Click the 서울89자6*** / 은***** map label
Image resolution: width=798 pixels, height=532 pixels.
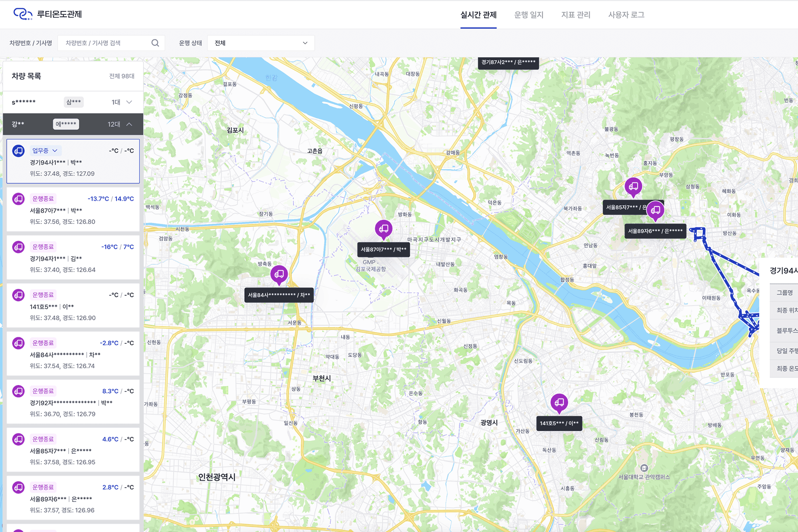click(x=655, y=231)
